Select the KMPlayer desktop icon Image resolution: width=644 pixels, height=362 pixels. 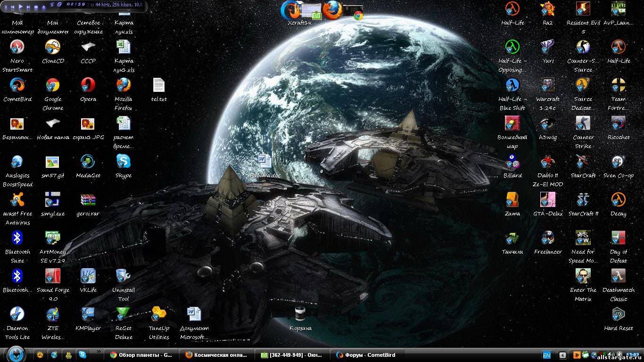[88, 314]
